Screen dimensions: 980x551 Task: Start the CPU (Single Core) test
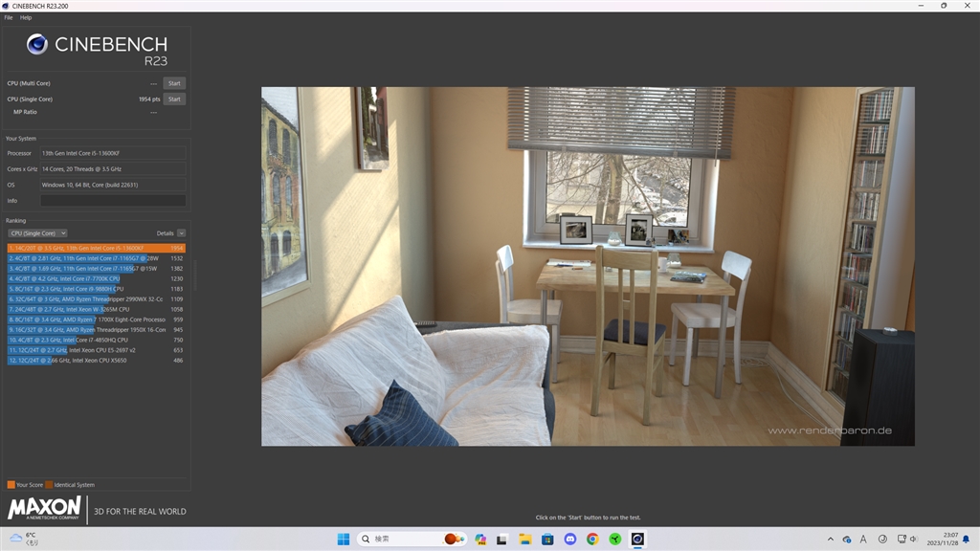[x=174, y=99]
